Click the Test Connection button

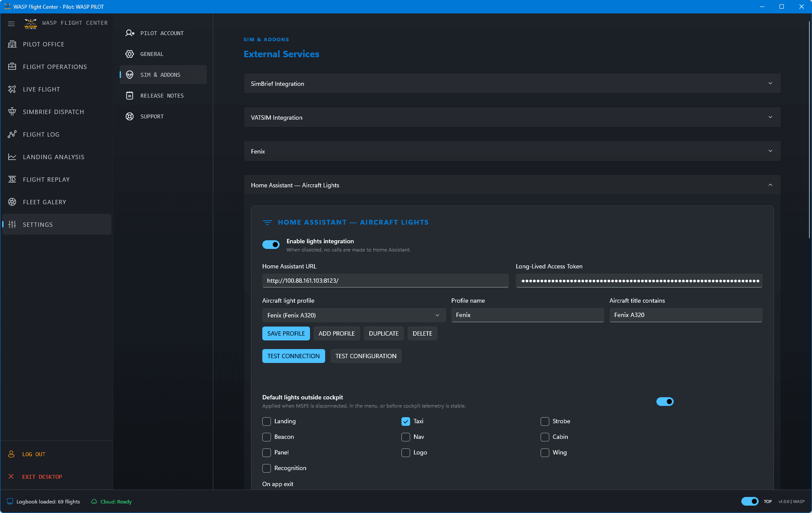293,356
